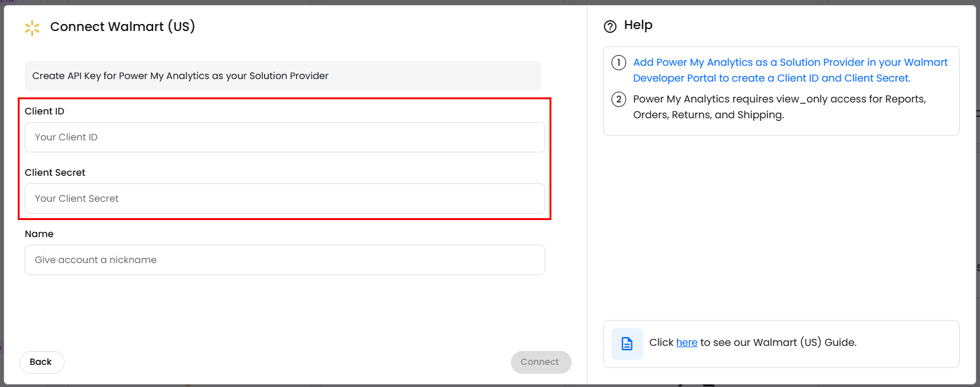Click the Client Secret label
980x387 pixels.
point(55,173)
